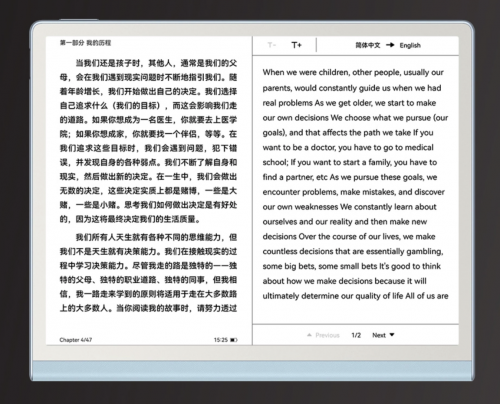Click the down triangle beside Next
Screen dimensions: 500x404
coord(392,335)
